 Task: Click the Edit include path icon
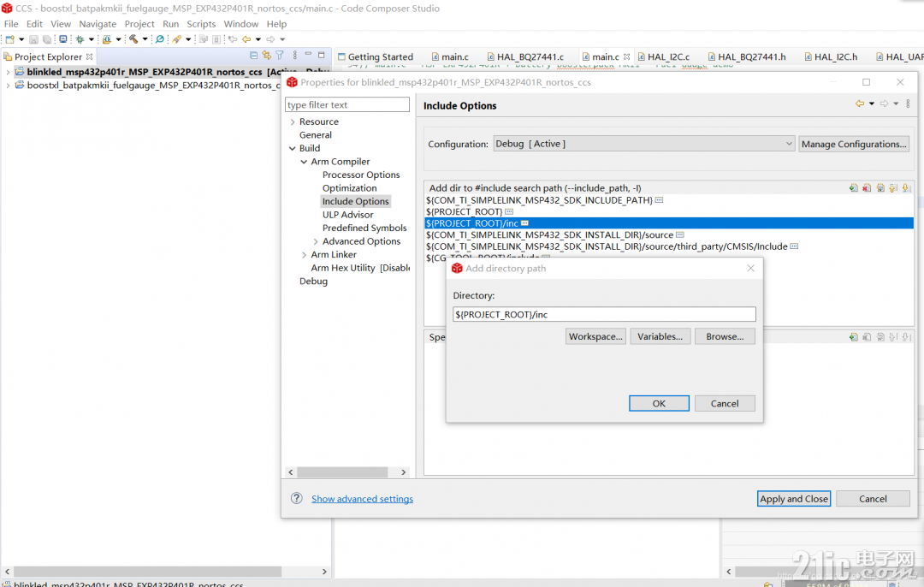880,188
